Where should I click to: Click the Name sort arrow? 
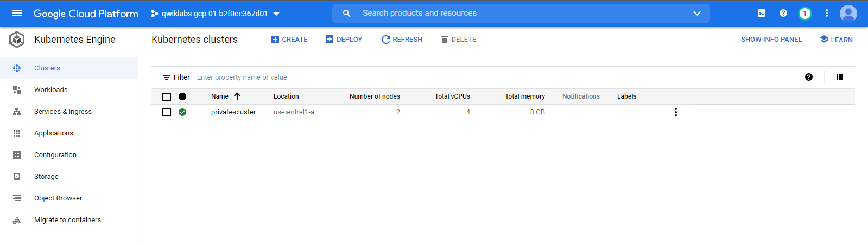pyautogui.click(x=237, y=96)
